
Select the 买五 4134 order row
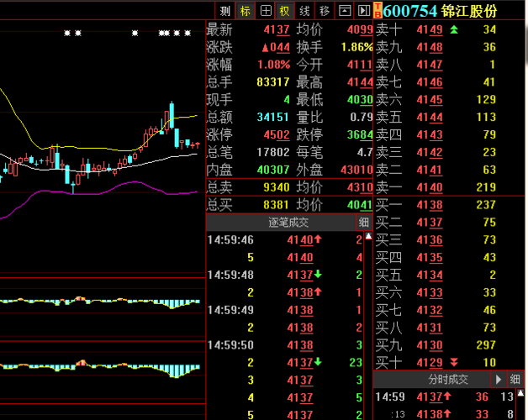tap(450, 275)
